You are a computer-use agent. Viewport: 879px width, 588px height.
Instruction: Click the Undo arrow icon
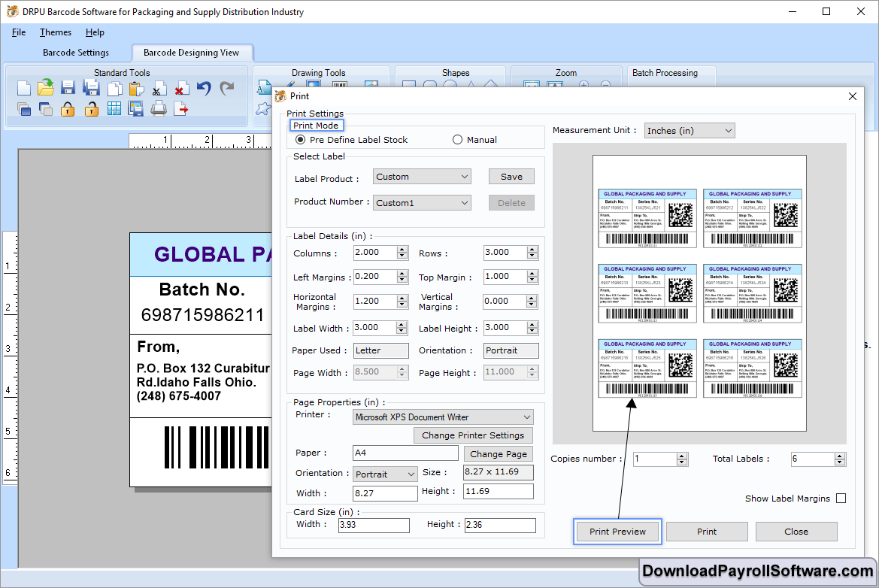click(204, 89)
